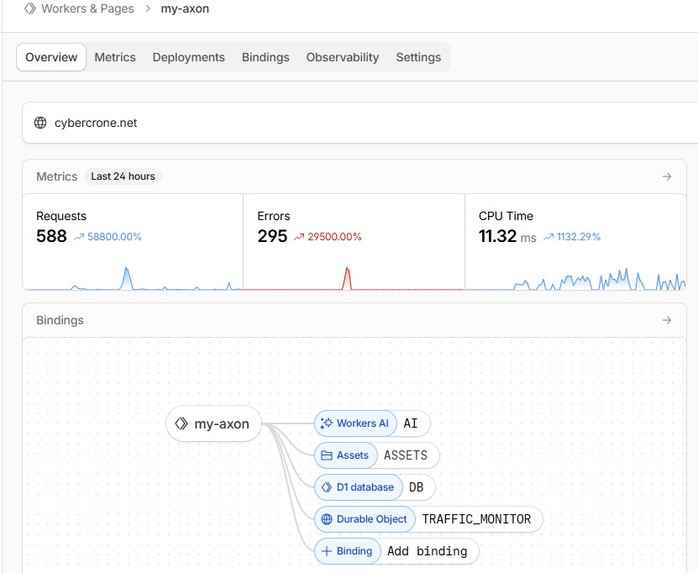Click the 58800.00% requests change
This screenshot has height=573, width=698.
(114, 237)
